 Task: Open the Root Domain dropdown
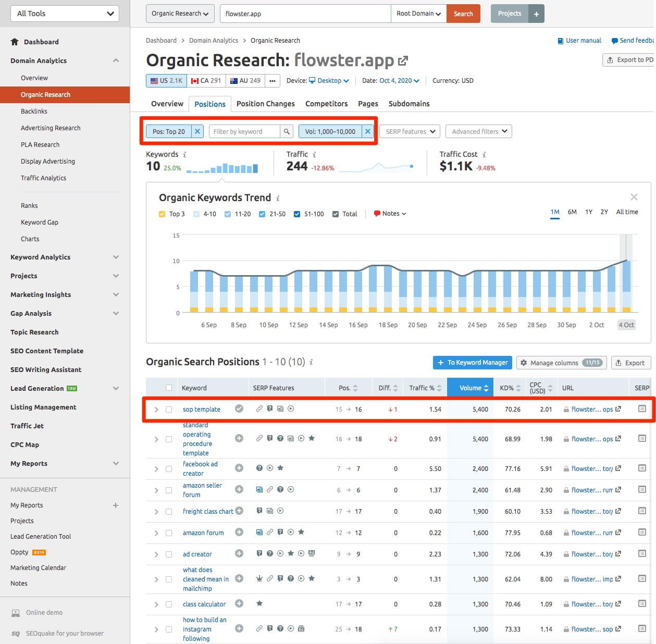point(418,14)
